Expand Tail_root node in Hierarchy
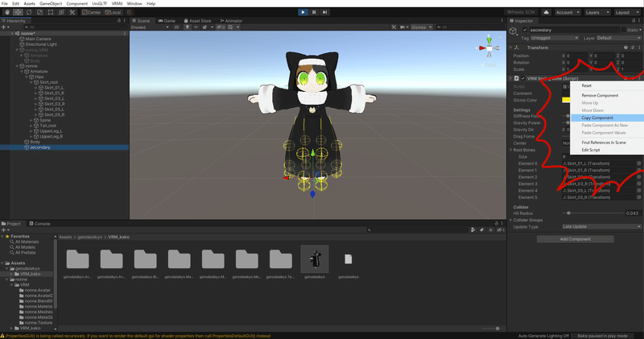The width and height of the screenshot is (644, 339). point(31,126)
